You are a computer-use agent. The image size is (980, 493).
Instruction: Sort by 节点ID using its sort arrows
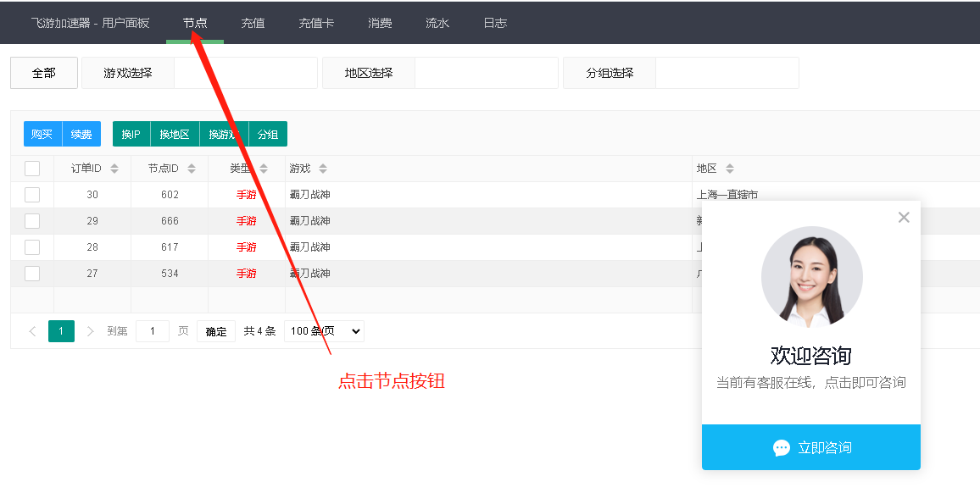coord(192,169)
